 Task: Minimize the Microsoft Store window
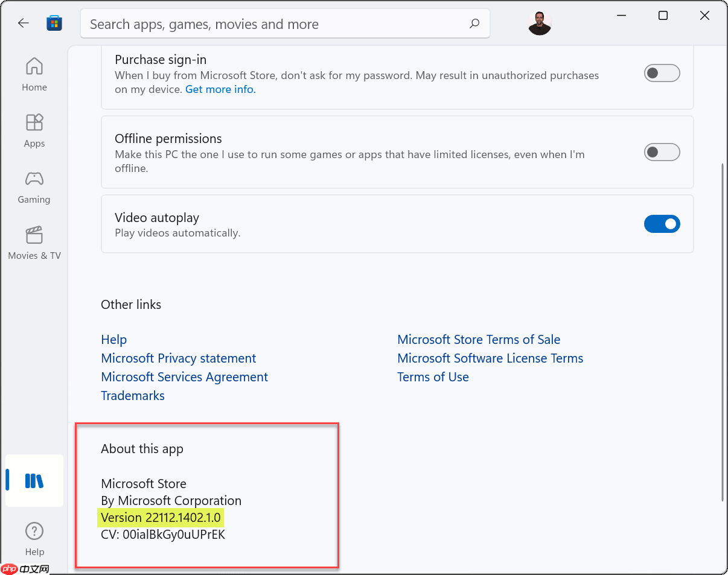tap(621, 16)
